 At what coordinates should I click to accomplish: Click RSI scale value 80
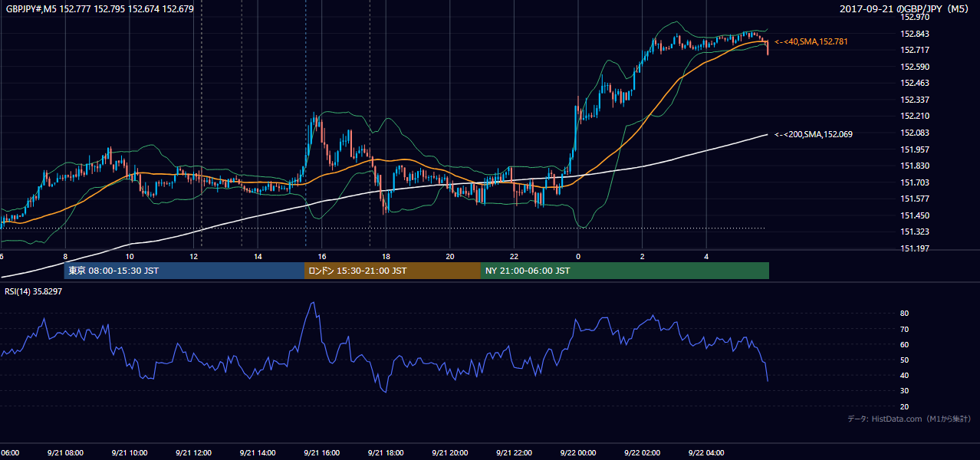pos(904,314)
